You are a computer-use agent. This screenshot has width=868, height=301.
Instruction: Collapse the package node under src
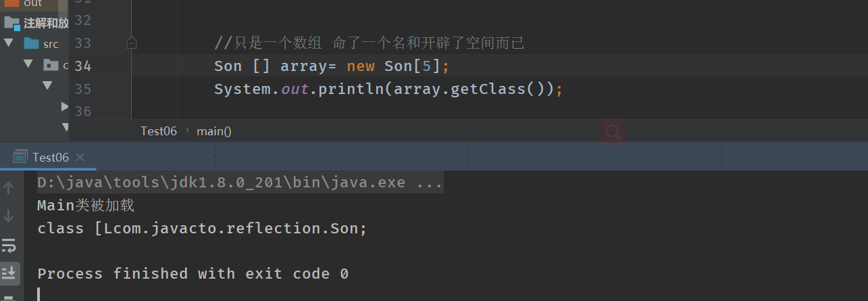28,65
